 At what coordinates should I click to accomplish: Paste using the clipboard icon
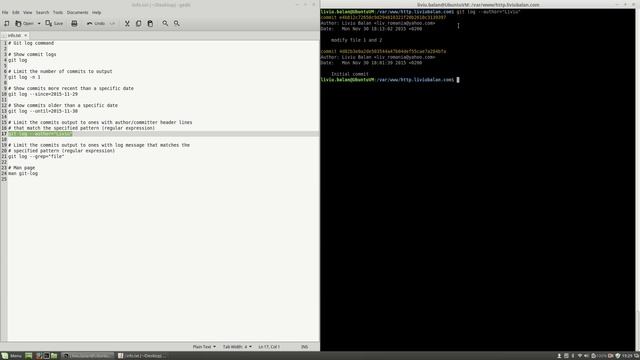coord(150,24)
